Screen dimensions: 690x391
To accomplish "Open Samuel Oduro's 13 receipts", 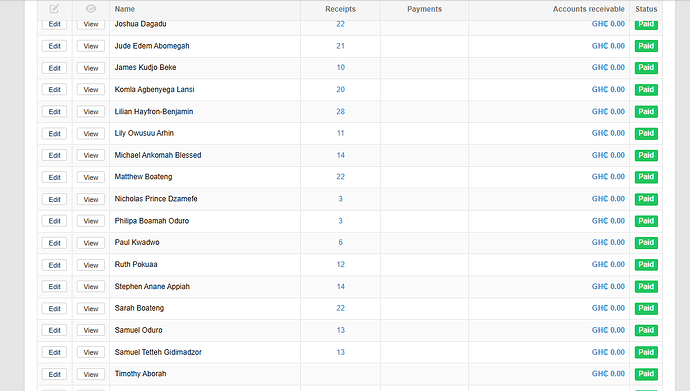I will [340, 330].
